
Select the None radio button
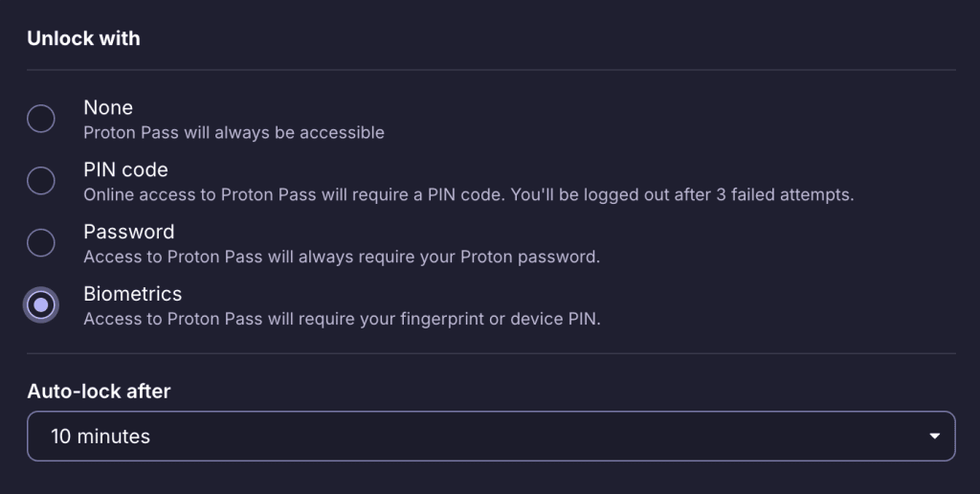click(41, 119)
